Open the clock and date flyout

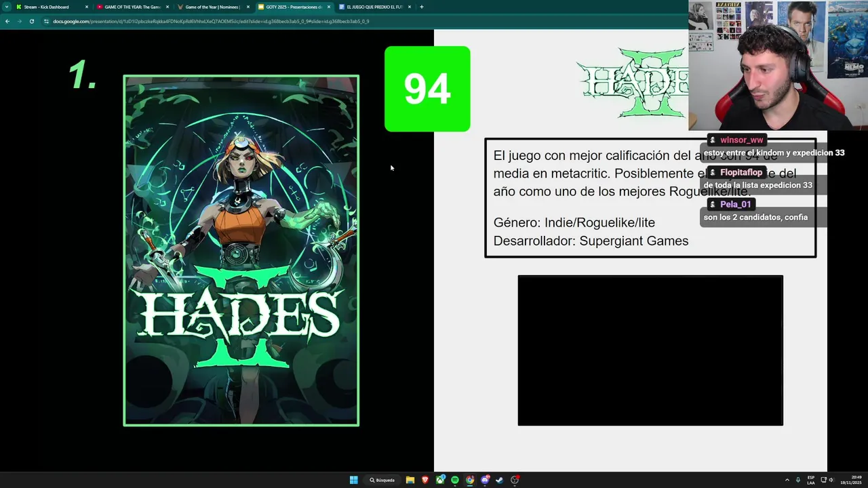click(x=851, y=480)
